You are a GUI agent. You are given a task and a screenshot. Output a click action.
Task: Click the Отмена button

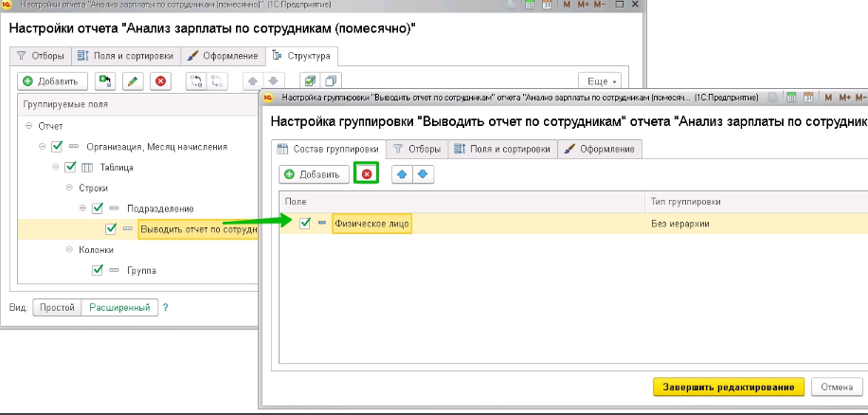837,387
